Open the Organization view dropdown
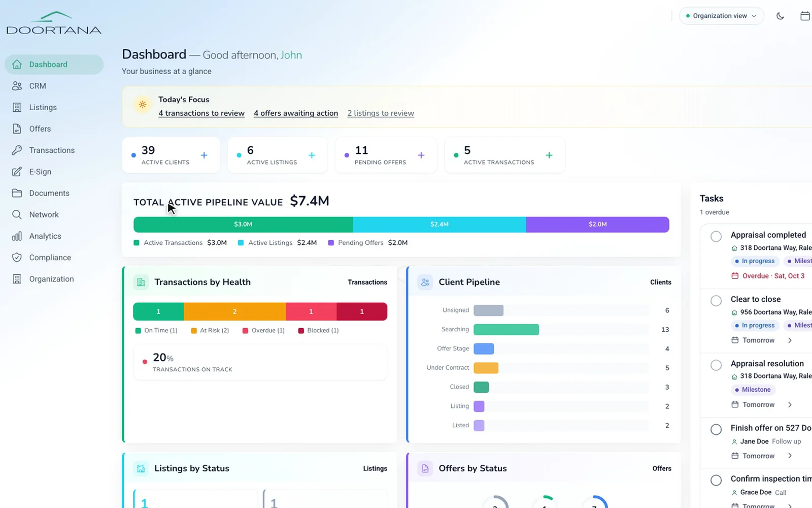Image resolution: width=812 pixels, height=508 pixels. [721, 16]
